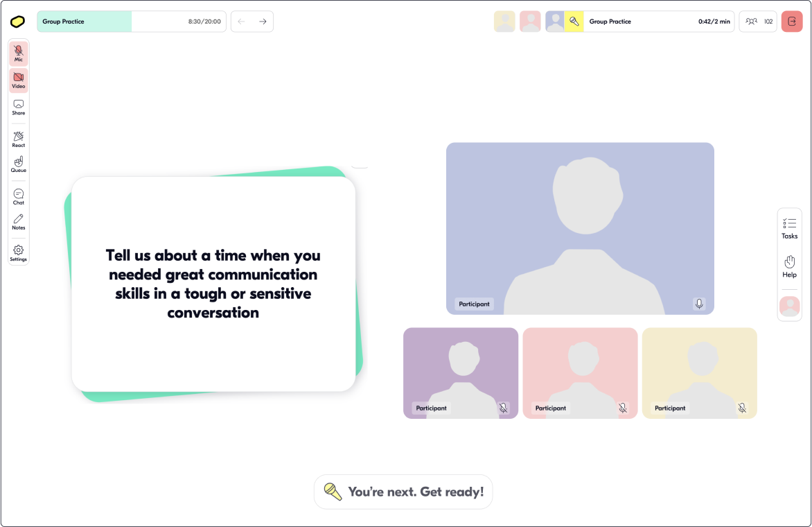Click the speaker timer 0:42/2 min
The width and height of the screenshot is (812, 527).
pyautogui.click(x=714, y=21)
